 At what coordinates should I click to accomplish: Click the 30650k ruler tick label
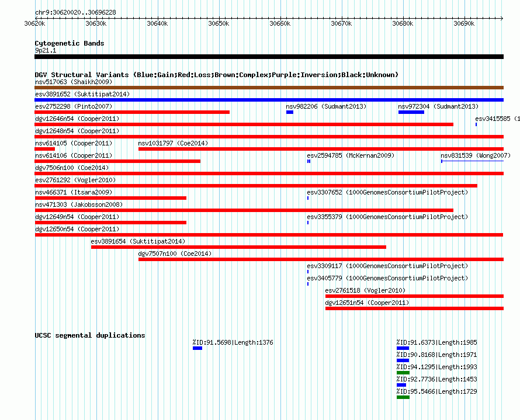tap(219, 23)
